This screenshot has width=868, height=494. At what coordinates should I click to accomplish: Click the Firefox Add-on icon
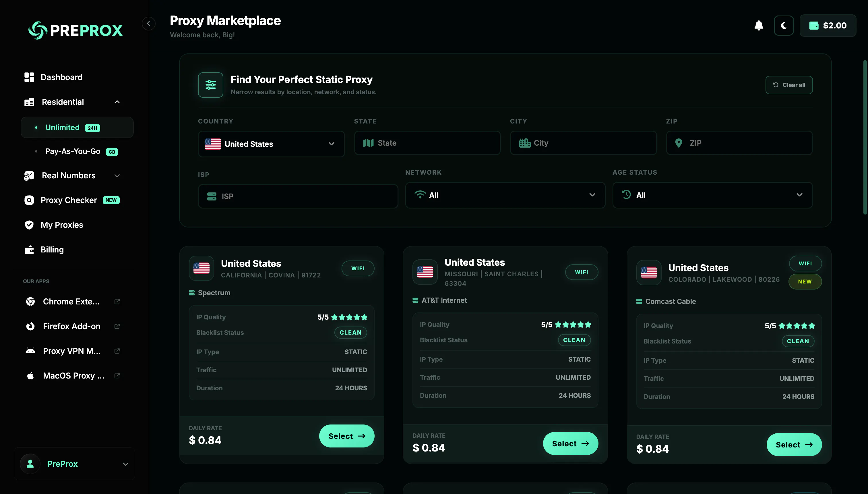(x=30, y=326)
